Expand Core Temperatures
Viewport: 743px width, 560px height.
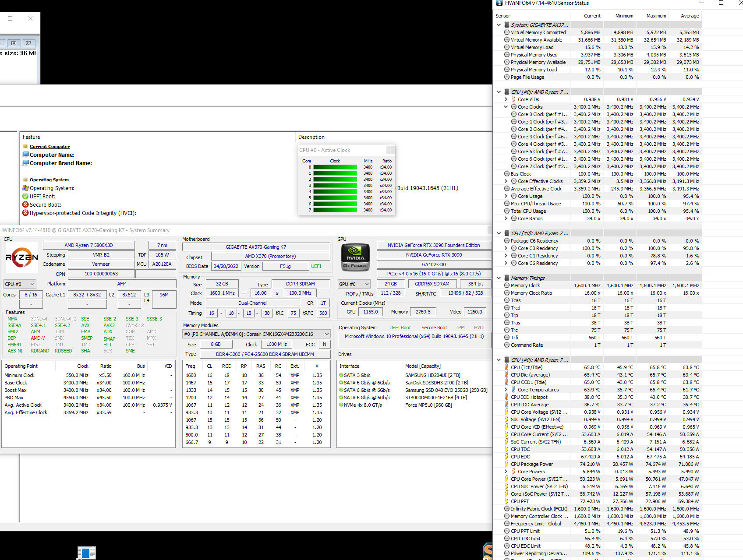(506, 390)
